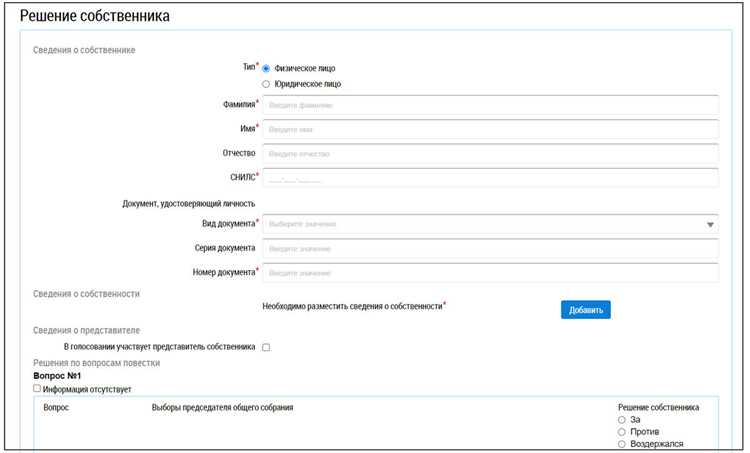Viewport: 750px width, 453px height.
Task: Focus the Имя input field
Action: pos(490,129)
